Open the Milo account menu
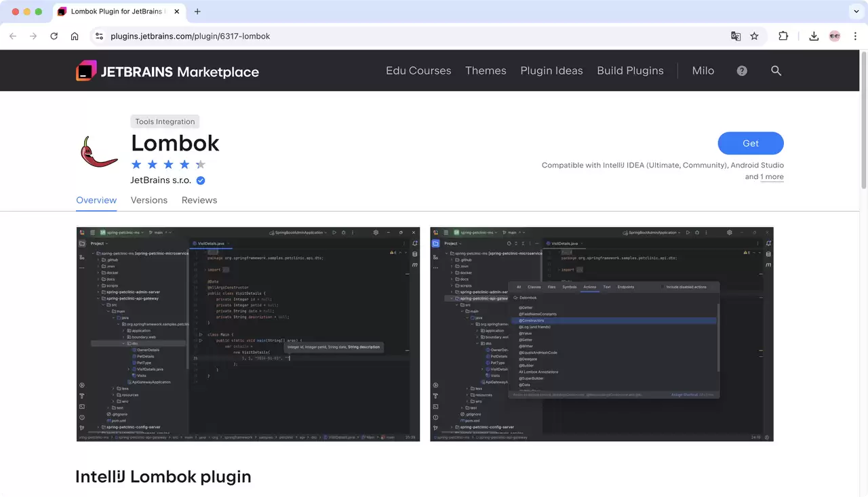The height and width of the screenshot is (497, 868). click(x=703, y=71)
